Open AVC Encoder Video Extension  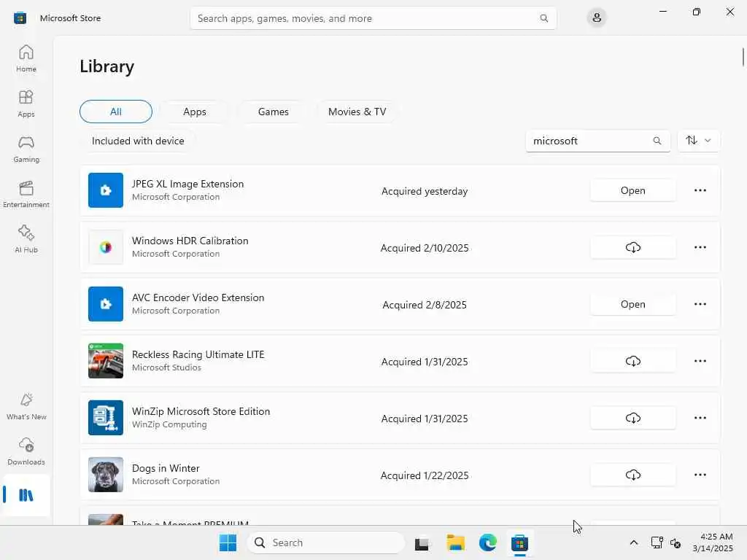[632, 304]
